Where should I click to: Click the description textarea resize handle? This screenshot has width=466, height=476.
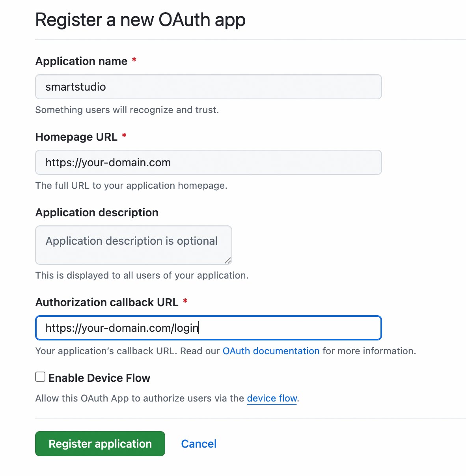pos(228,260)
